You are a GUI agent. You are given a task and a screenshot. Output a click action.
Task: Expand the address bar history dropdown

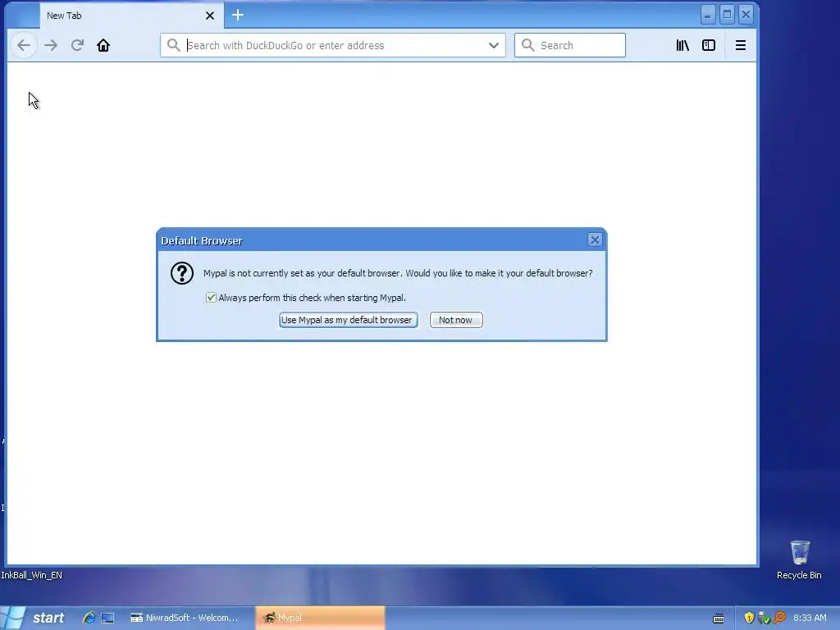[x=493, y=46]
